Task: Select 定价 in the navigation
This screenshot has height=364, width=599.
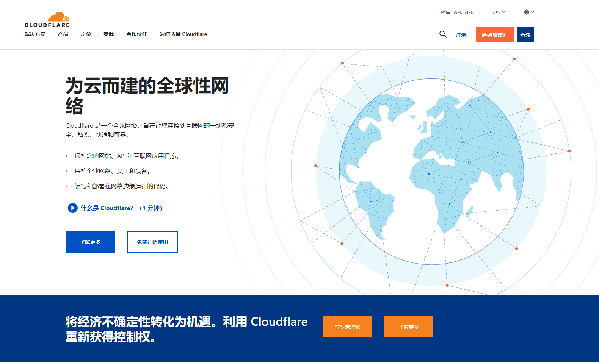Action: click(86, 34)
